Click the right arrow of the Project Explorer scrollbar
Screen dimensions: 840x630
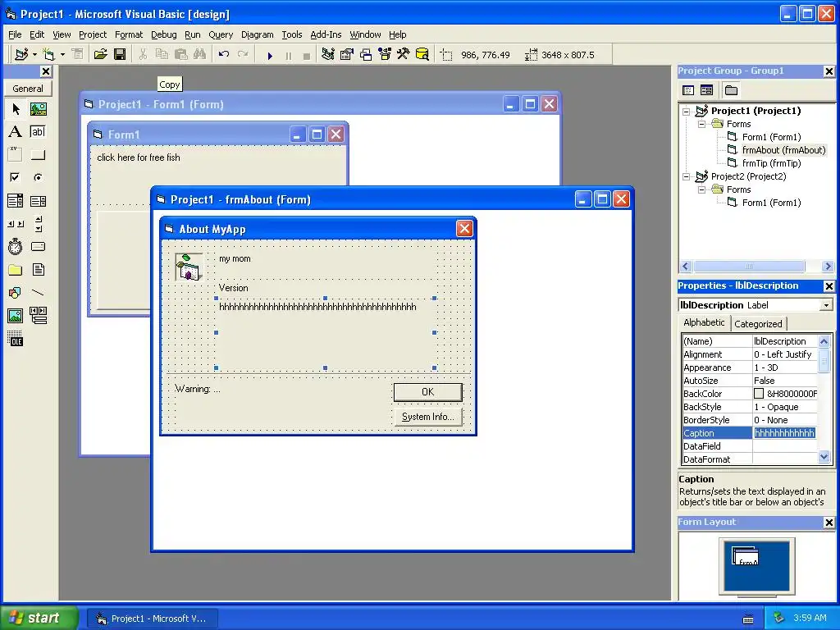[x=828, y=267]
